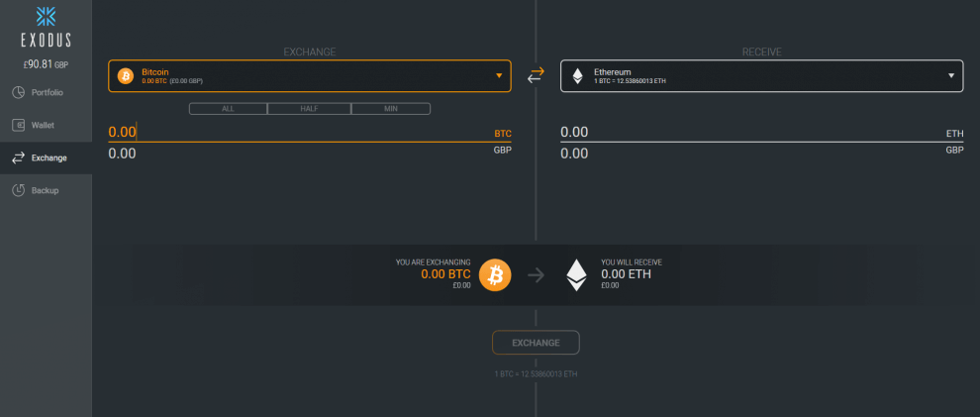The width and height of the screenshot is (980, 417).
Task: Click the rate text below EXCHANGE button
Action: tap(536, 373)
